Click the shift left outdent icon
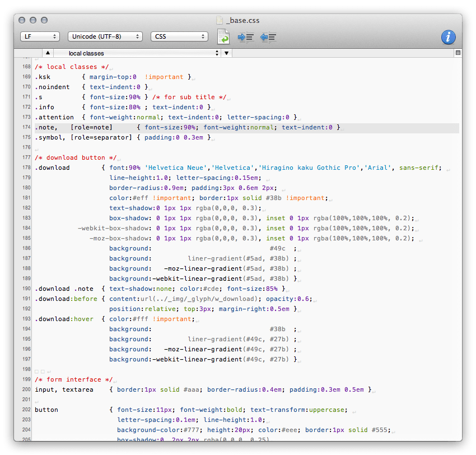 [x=268, y=37]
